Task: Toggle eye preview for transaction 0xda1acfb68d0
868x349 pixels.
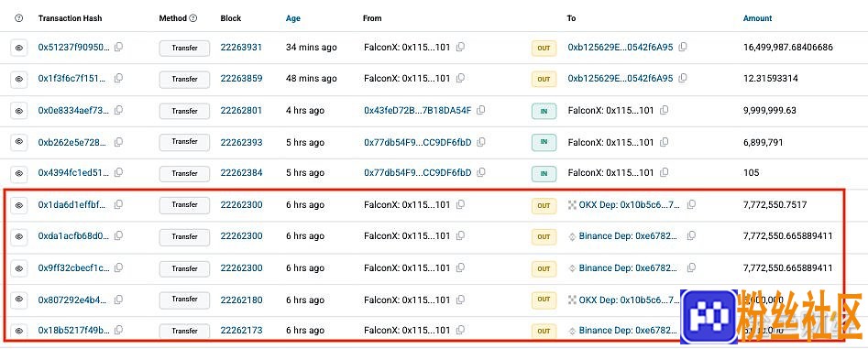Action: point(19,236)
